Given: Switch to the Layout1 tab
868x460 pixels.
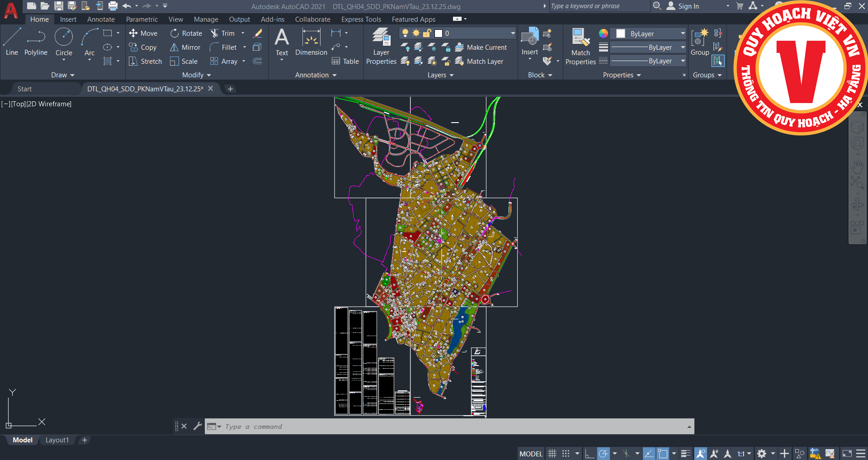Looking at the screenshot, I should coord(57,440).
